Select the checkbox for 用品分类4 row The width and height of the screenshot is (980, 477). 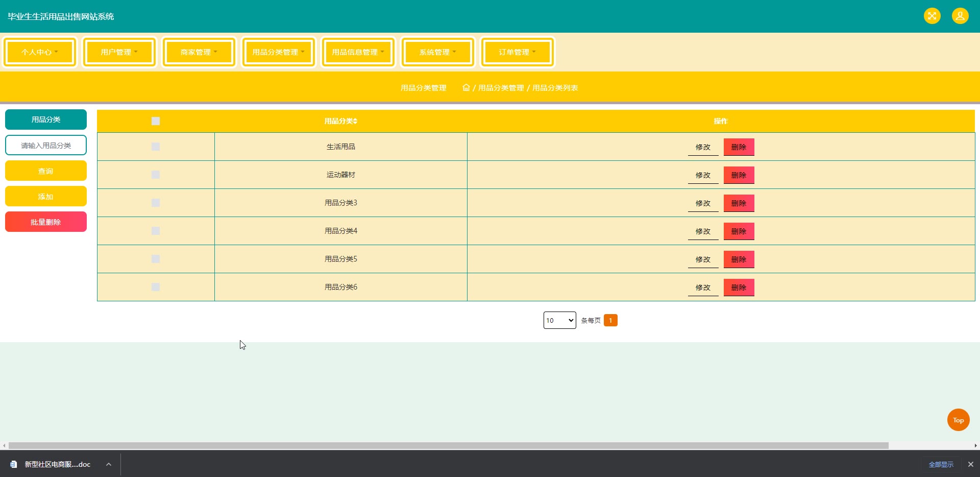click(x=156, y=231)
